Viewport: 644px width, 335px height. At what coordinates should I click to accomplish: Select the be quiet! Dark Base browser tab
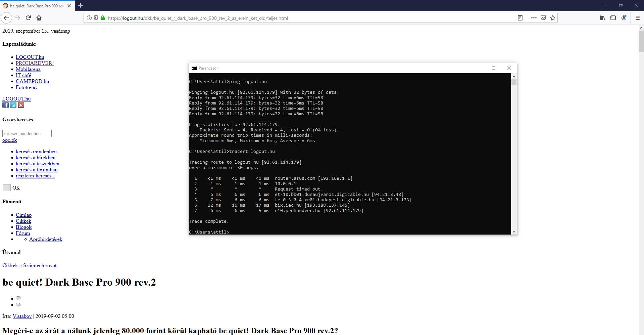click(x=37, y=6)
